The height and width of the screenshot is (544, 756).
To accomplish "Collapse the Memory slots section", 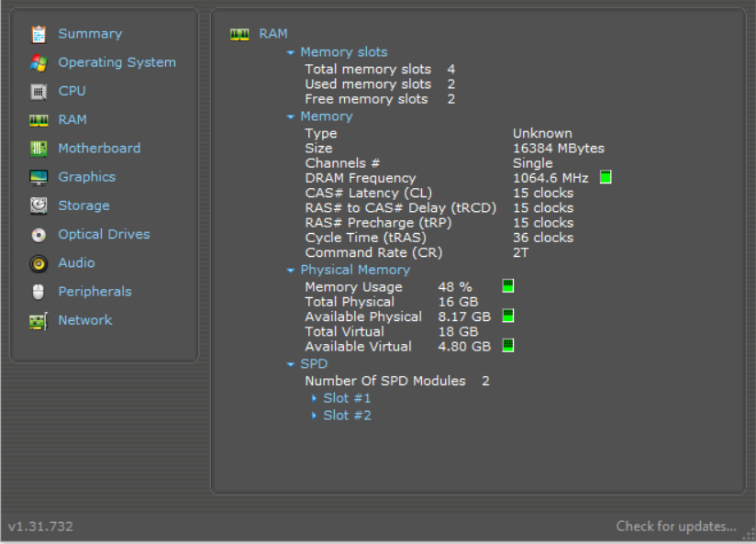I will (291, 51).
